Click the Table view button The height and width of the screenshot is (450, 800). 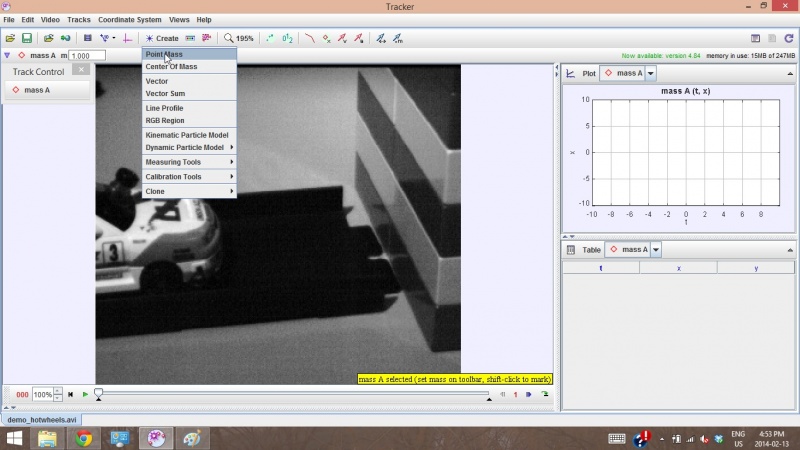tap(585, 250)
